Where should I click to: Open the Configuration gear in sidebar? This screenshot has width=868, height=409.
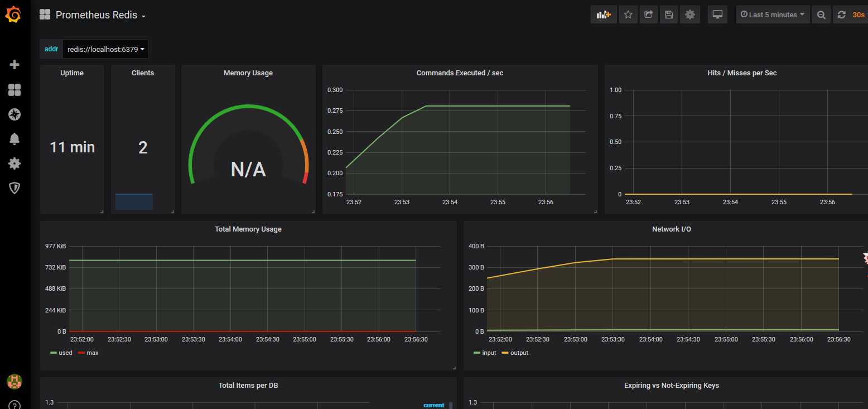[x=15, y=163]
